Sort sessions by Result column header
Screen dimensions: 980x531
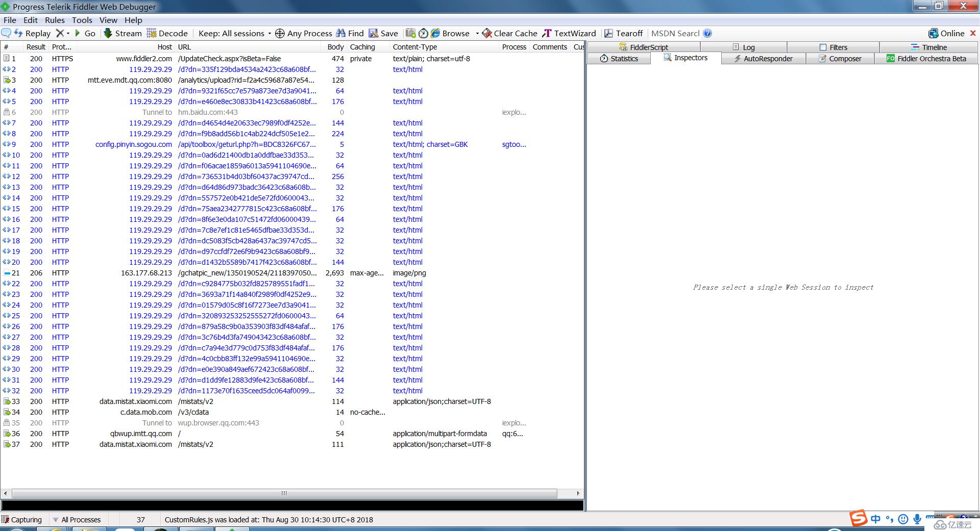point(36,46)
